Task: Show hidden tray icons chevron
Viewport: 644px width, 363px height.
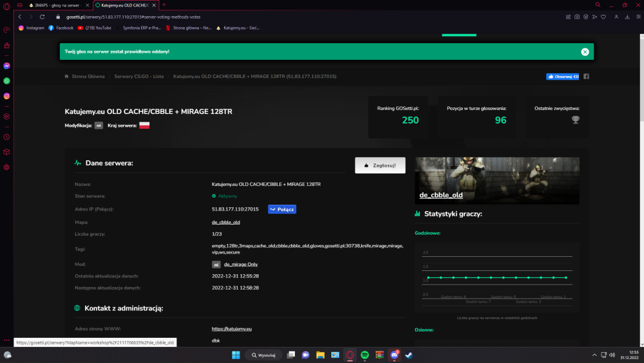Action: click(x=594, y=355)
